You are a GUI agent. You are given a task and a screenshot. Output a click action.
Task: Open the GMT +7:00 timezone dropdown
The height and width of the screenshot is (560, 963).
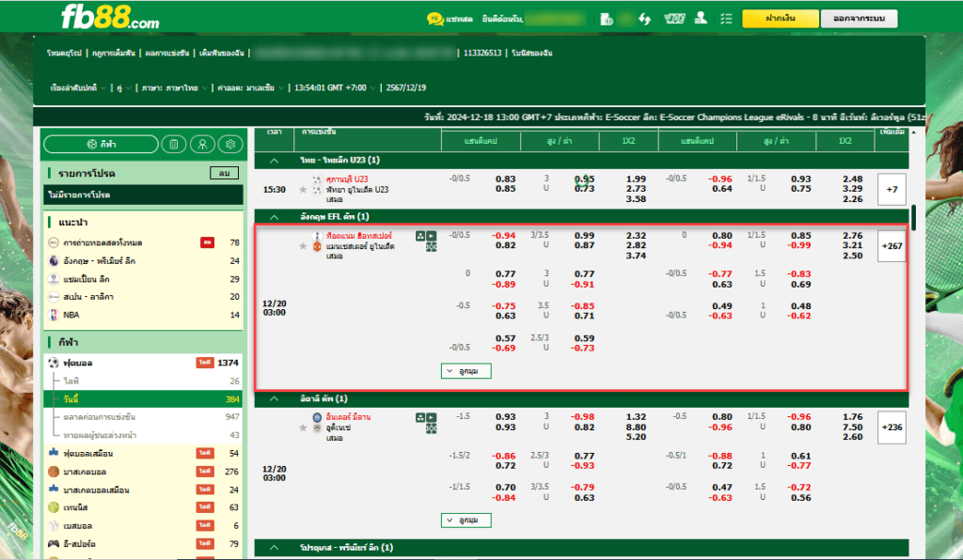[335, 87]
